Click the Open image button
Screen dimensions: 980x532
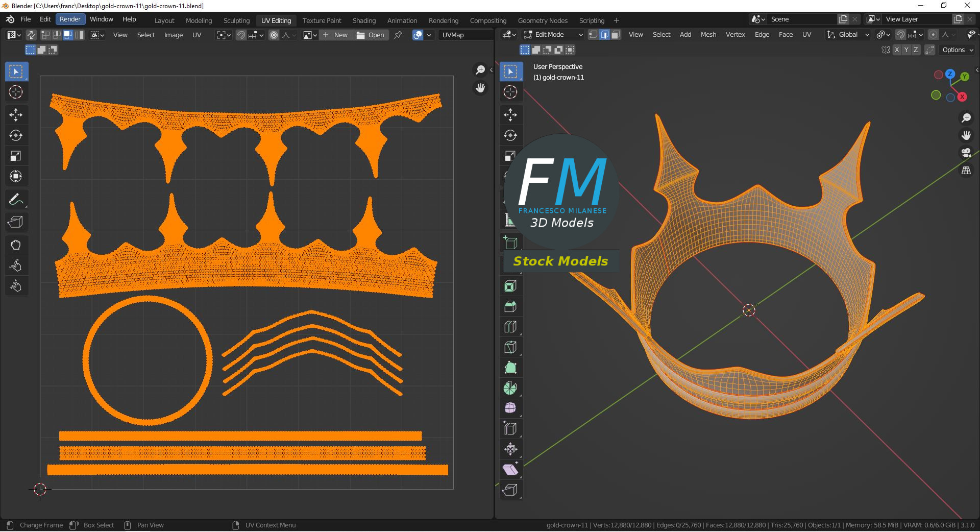371,35
